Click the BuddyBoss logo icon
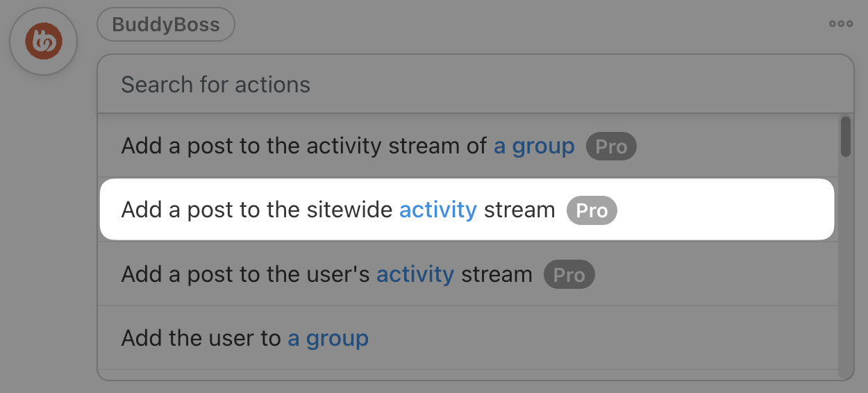868x393 pixels. (x=43, y=42)
